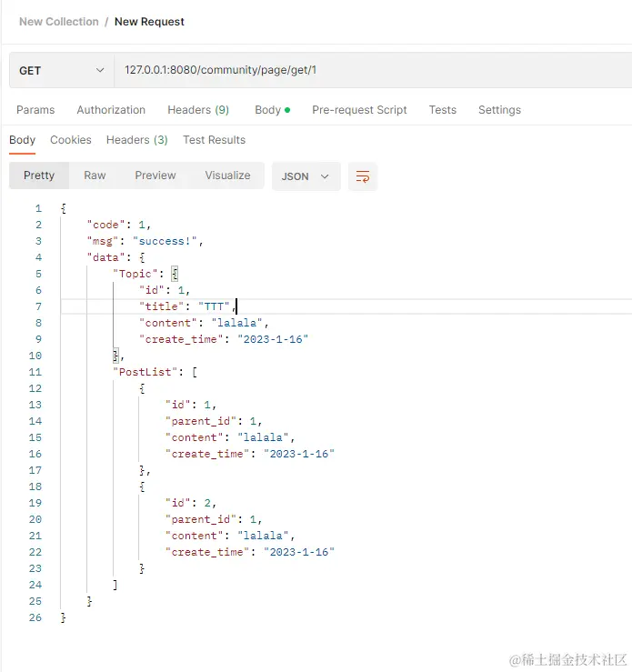Click the "code": 1 line
The image size is (632, 672).
pyautogui.click(x=119, y=225)
